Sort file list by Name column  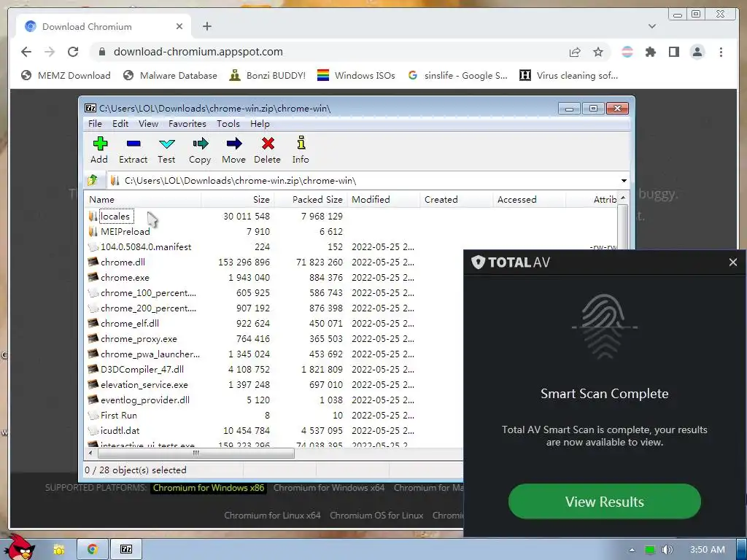click(144, 200)
